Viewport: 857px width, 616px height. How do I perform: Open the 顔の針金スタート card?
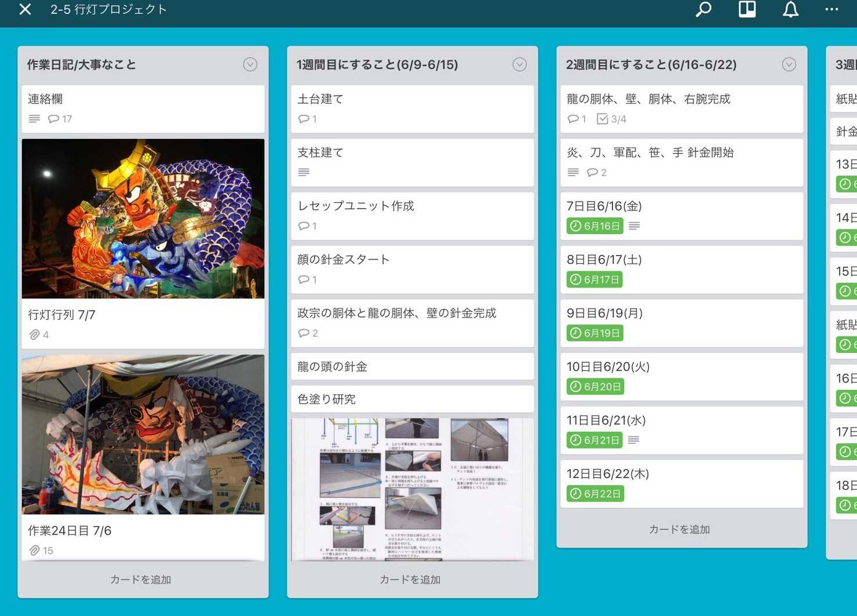[x=412, y=269]
